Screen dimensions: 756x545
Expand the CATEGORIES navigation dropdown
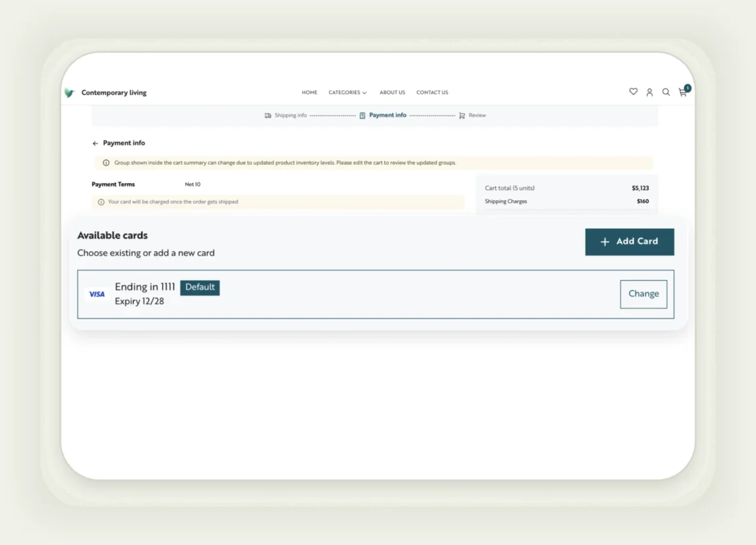[347, 92]
